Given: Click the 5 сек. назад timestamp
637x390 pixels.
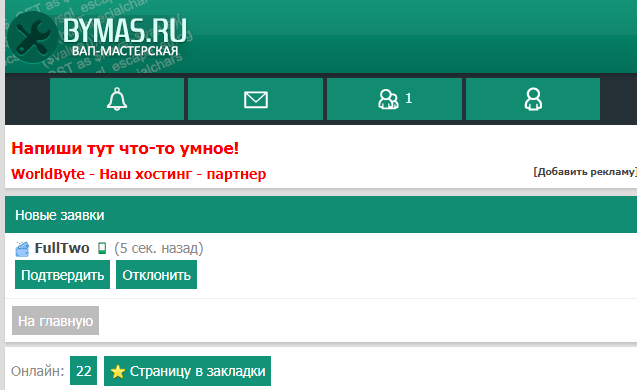Looking at the screenshot, I should click(x=159, y=248).
